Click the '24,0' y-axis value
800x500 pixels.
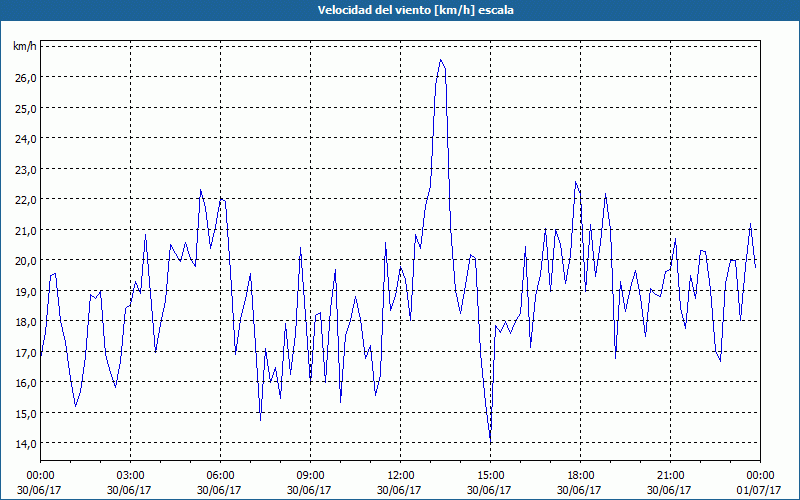tap(25, 139)
